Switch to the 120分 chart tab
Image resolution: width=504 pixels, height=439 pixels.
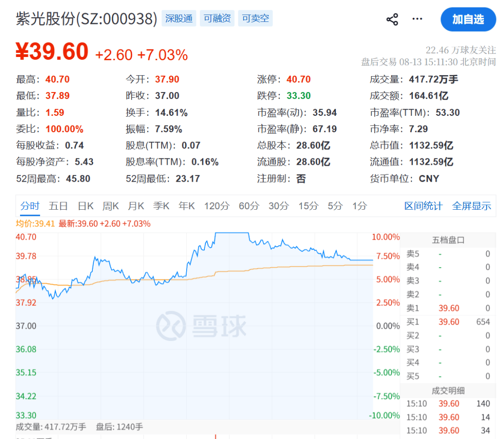(x=217, y=206)
